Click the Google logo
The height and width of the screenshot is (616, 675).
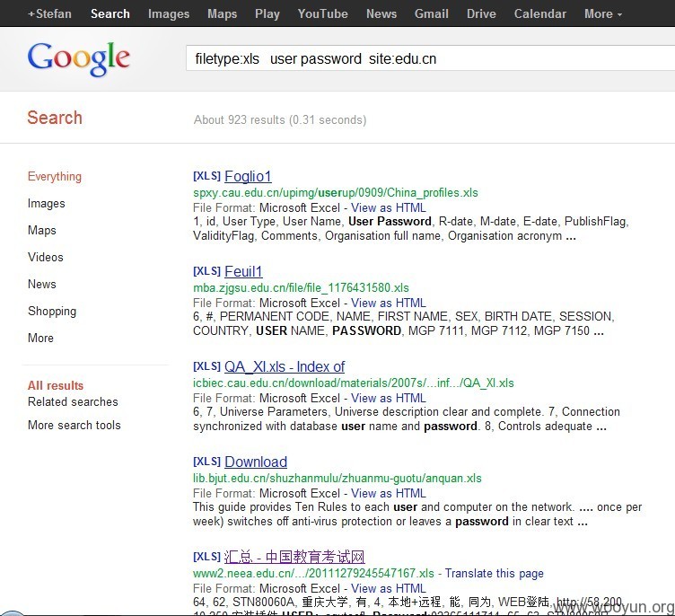coord(79,58)
